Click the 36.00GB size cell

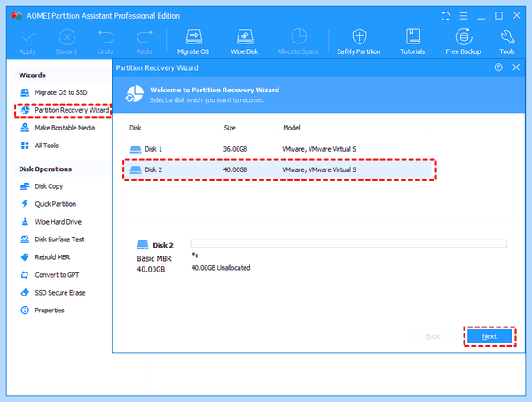(236, 149)
